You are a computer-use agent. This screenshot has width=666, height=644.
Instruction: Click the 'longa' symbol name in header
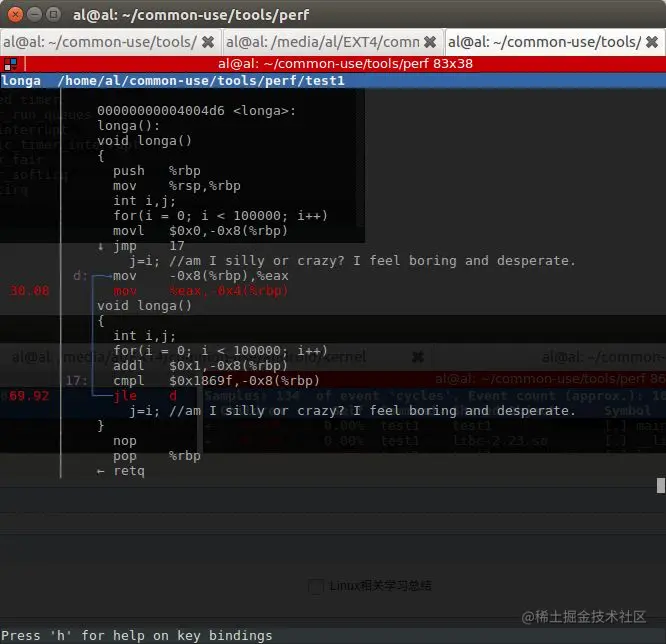coord(21,81)
